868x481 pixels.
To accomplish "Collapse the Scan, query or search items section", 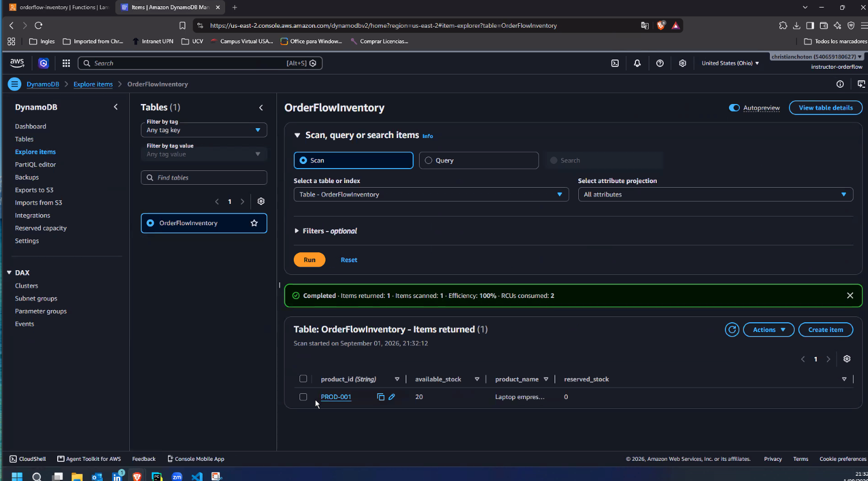I will (x=297, y=135).
